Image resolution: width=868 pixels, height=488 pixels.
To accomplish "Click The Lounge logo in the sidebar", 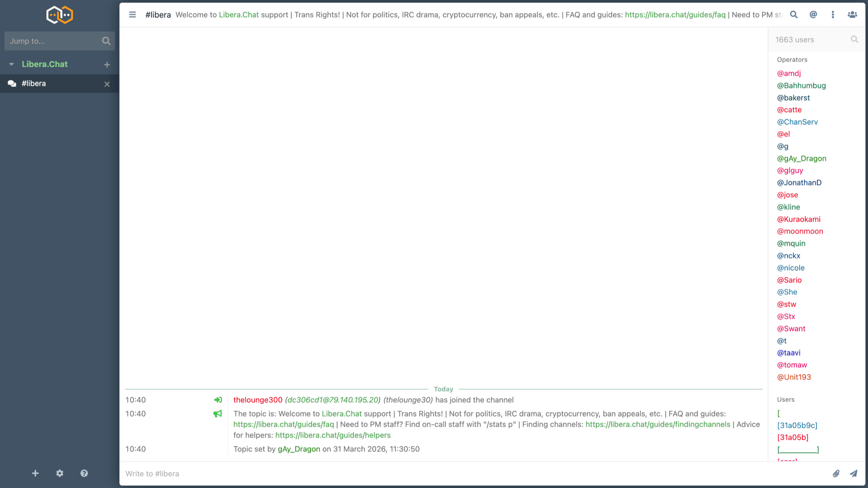I will coord(60,15).
